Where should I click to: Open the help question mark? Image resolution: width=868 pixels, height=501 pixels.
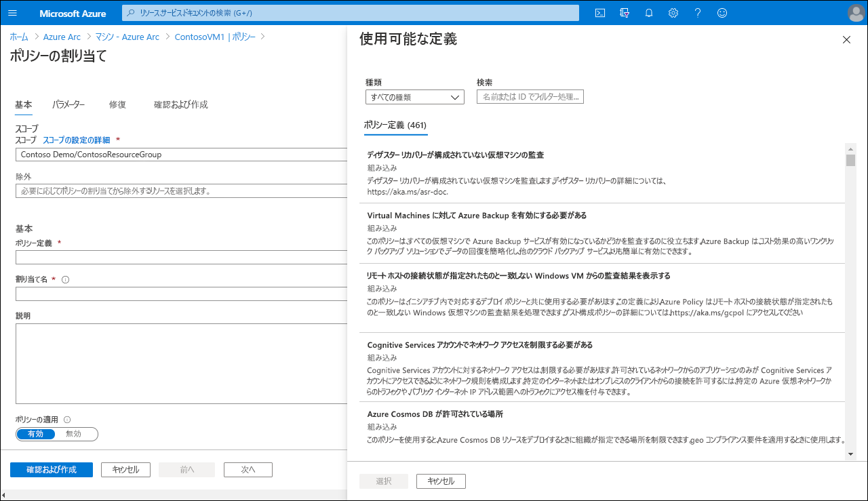[x=698, y=13]
